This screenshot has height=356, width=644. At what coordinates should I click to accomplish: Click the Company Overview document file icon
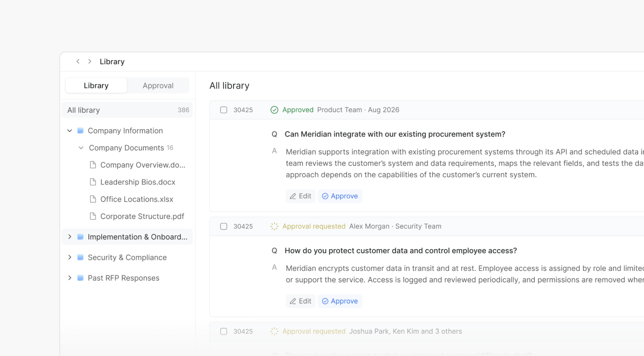click(93, 165)
